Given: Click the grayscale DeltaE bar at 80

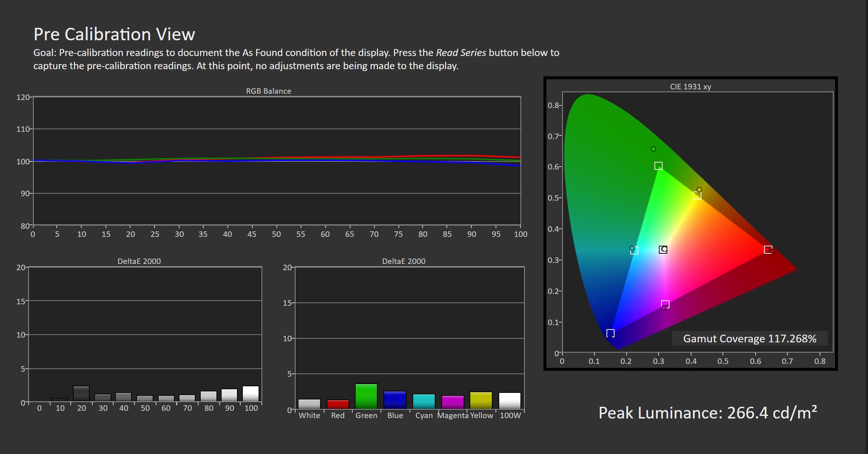Looking at the screenshot, I should point(208,396).
